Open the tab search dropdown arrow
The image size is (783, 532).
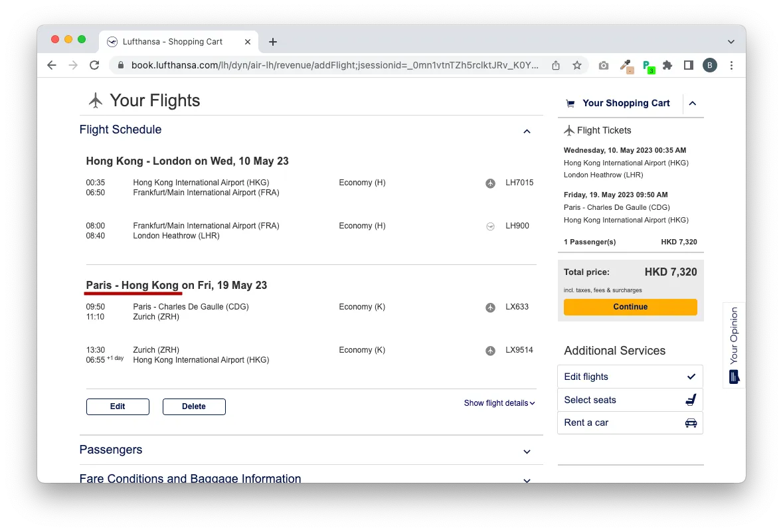[731, 42]
